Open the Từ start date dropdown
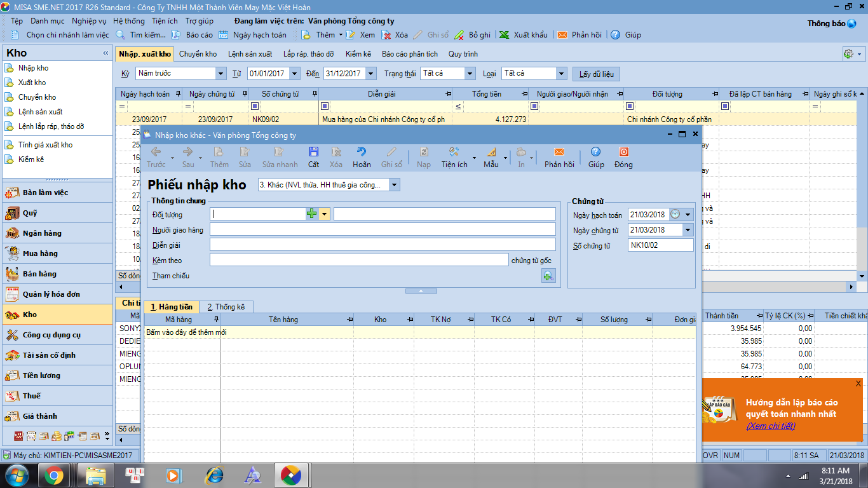868x488 pixels. [x=294, y=74]
